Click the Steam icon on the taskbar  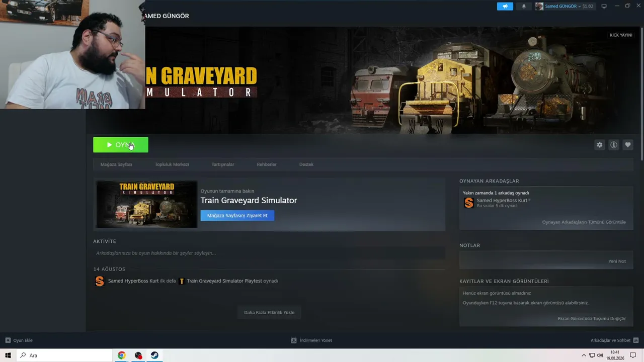pos(154,355)
